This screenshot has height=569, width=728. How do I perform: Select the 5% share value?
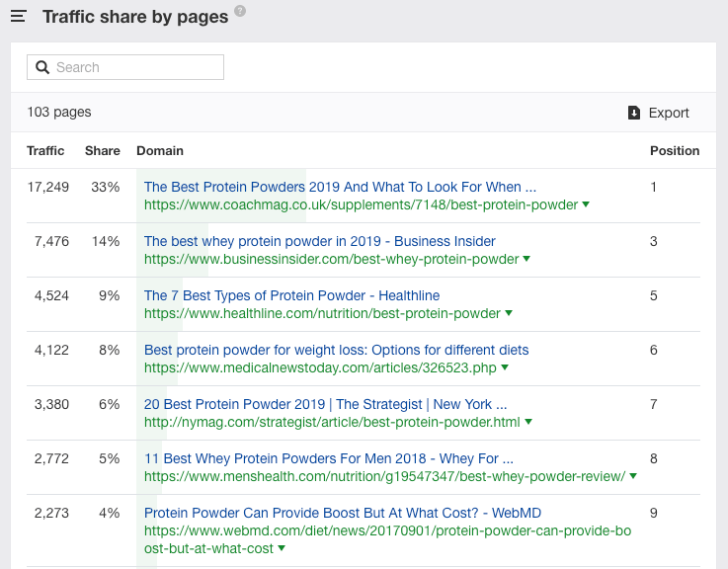[109, 458]
